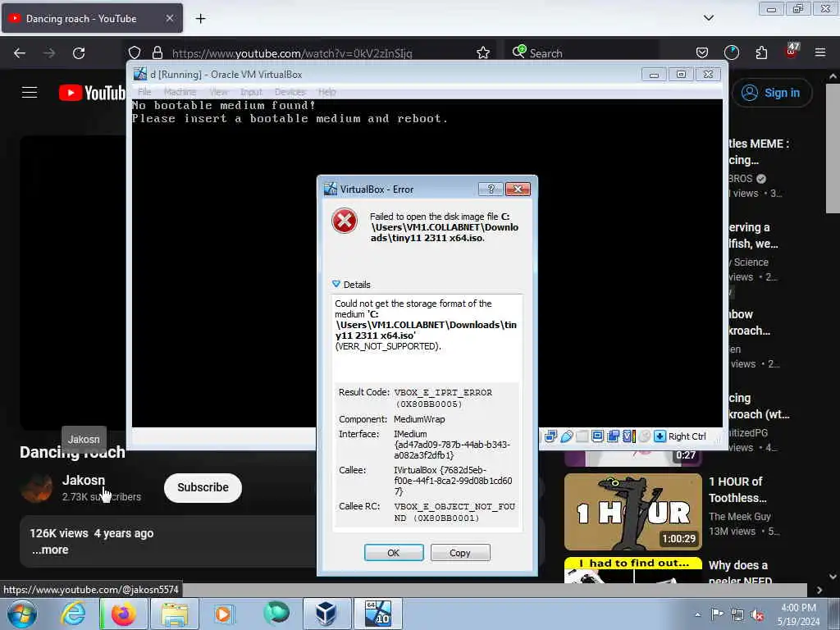840x630 pixels.
Task: Open the View menu in VirtualBox window
Action: 218,92
